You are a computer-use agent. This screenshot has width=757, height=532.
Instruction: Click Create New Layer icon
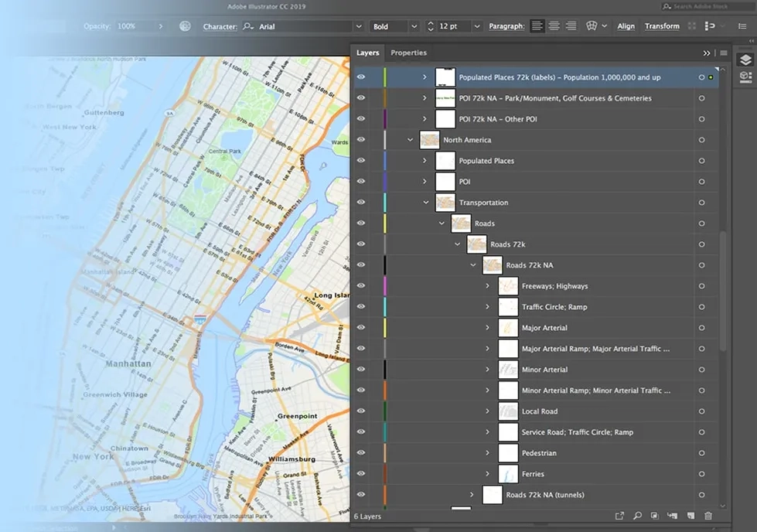pos(691,516)
